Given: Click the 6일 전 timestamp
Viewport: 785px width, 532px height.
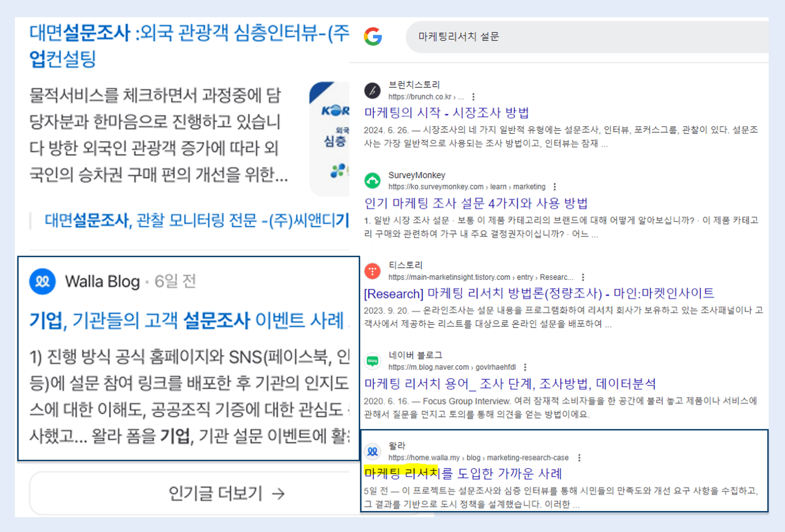Looking at the screenshot, I should pos(175,281).
